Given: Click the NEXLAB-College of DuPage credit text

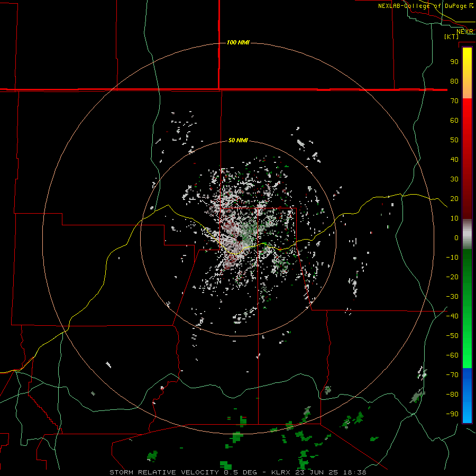Looking at the screenshot, I should click(x=426, y=6).
